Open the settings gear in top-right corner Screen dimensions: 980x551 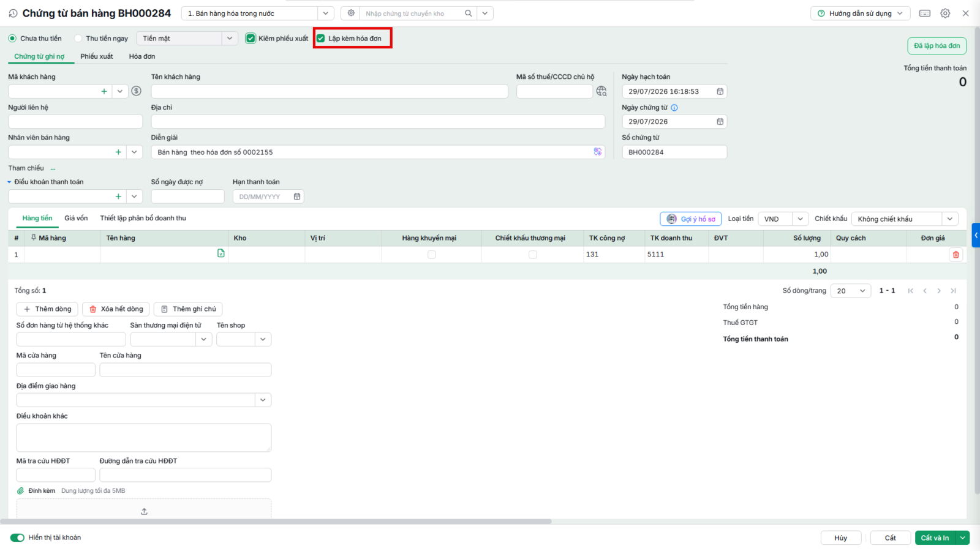pos(945,13)
